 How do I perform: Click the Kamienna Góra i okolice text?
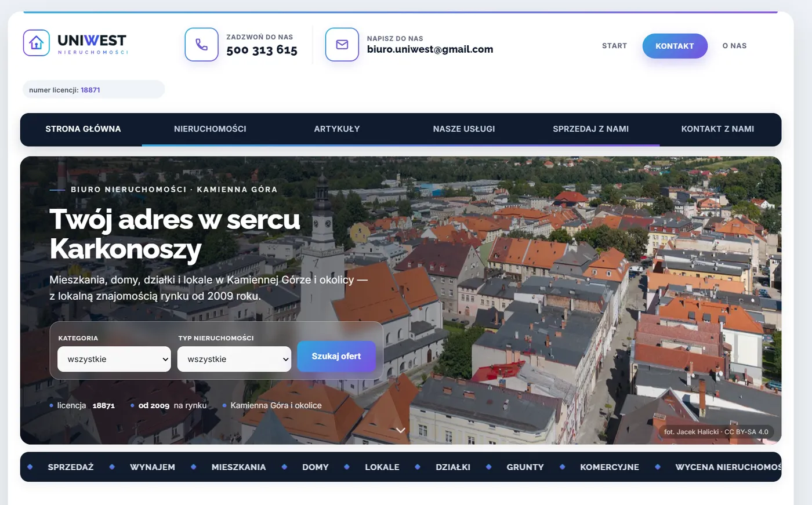(x=276, y=405)
